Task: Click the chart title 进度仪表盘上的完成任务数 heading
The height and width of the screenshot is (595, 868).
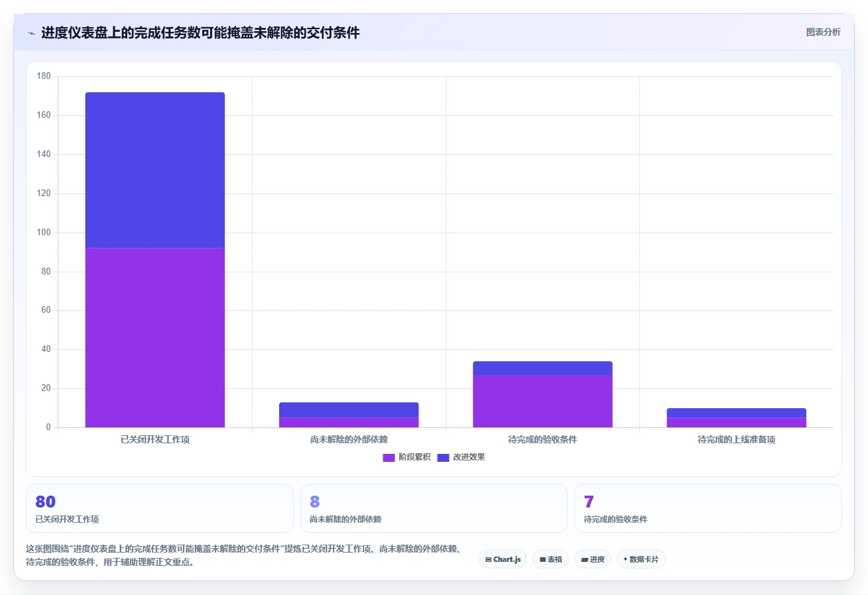Action: (200, 33)
